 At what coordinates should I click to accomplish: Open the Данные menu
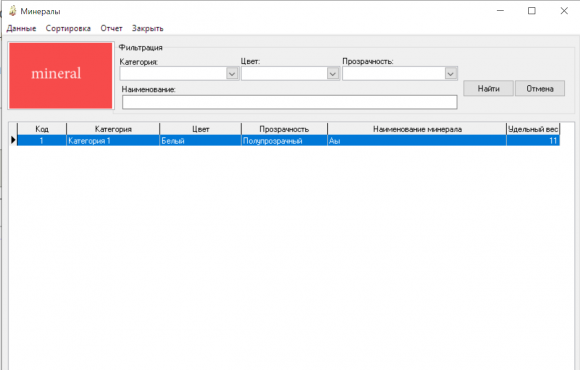pos(21,28)
